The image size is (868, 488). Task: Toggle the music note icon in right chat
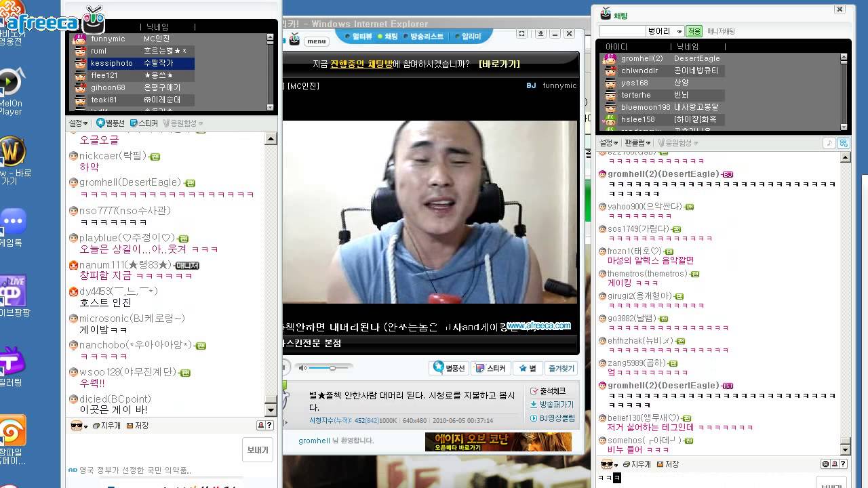coord(829,143)
